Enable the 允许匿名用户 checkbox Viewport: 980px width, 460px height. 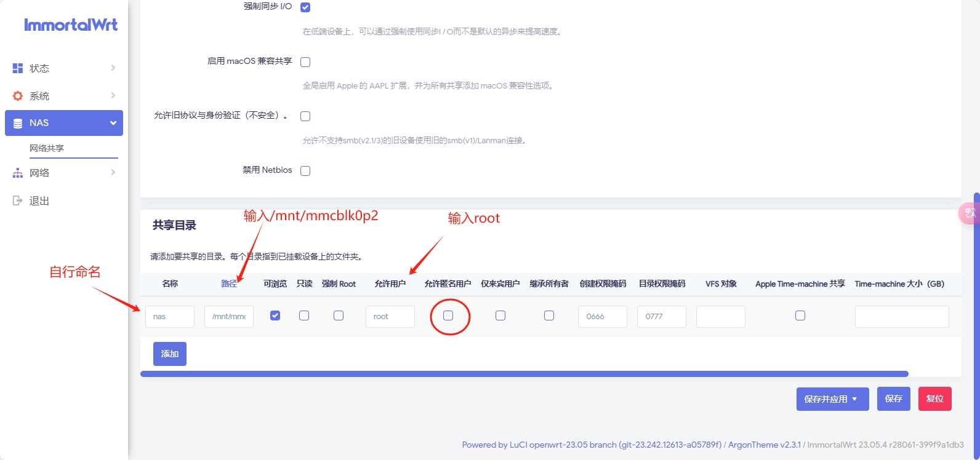[x=448, y=315]
